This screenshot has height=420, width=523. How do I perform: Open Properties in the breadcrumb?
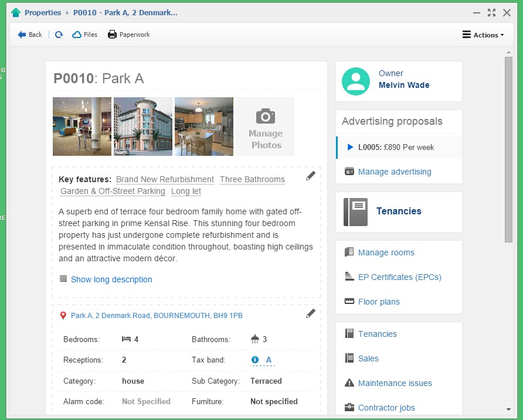43,12
